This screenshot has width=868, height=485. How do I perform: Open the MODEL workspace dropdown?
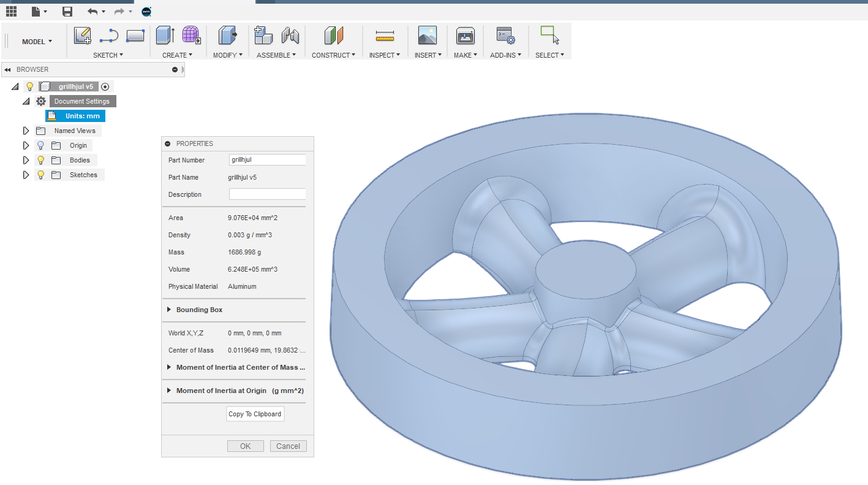point(37,42)
